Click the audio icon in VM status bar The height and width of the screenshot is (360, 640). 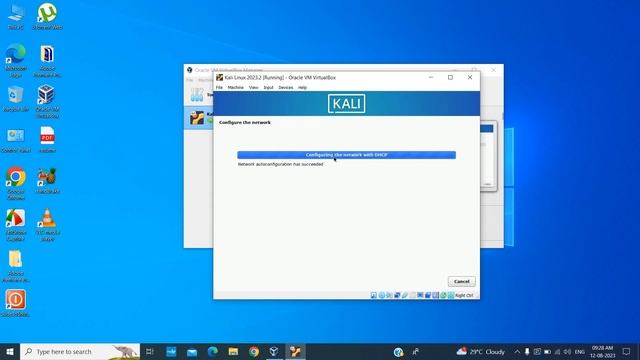(x=389, y=295)
